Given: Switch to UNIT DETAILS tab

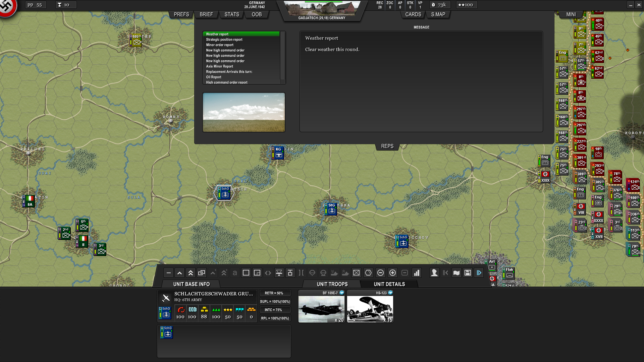Looking at the screenshot, I should [389, 284].
